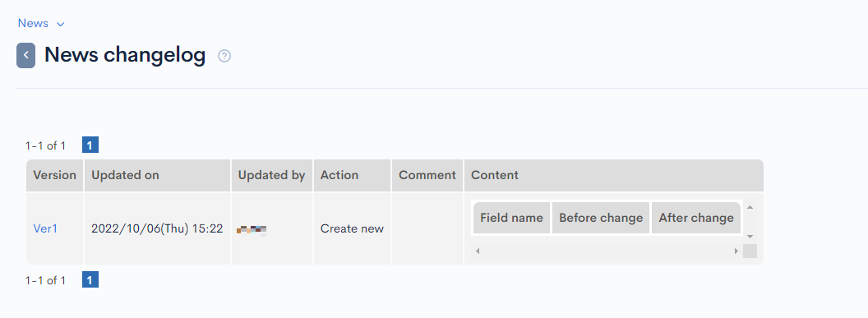The height and width of the screenshot is (318, 868).
Task: Click the Field name inner header
Action: pos(511,218)
